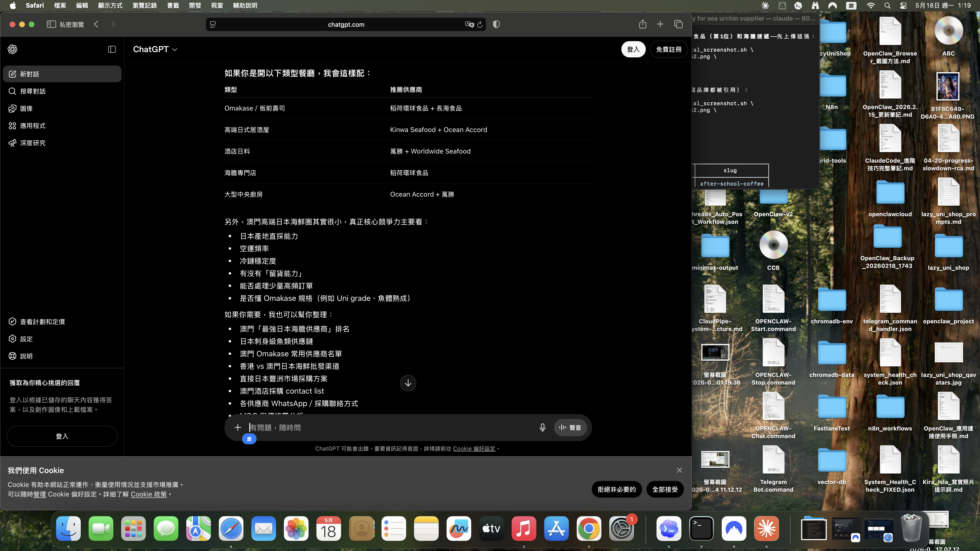The width and height of the screenshot is (980, 551).
Task: Open Terminal from the Dock
Action: pyautogui.click(x=701, y=529)
